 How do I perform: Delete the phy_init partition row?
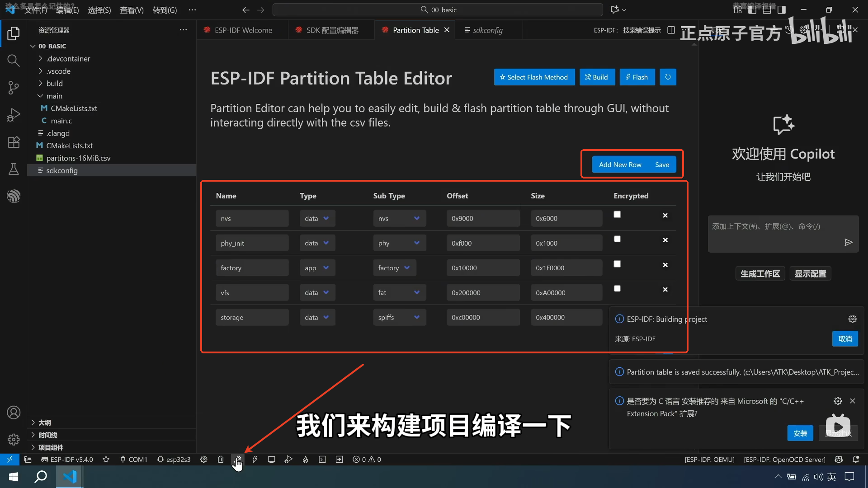coord(665,240)
